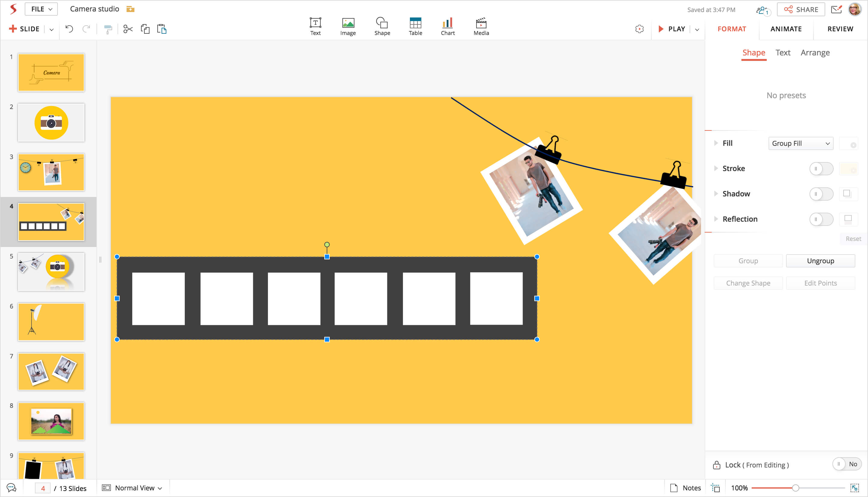The image size is (868, 497).
Task: Turn on the Shadow toggle
Action: (x=821, y=194)
